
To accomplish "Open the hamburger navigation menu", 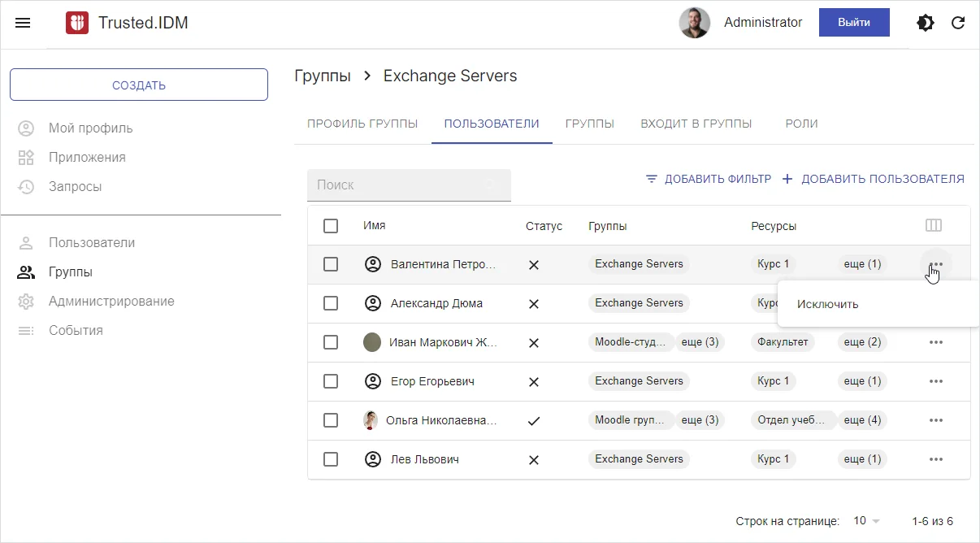I will click(x=23, y=23).
